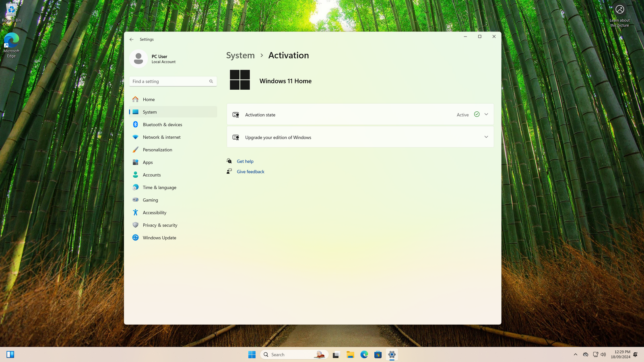Click the taskbar Search box
The image size is (644, 362).
[294, 354]
